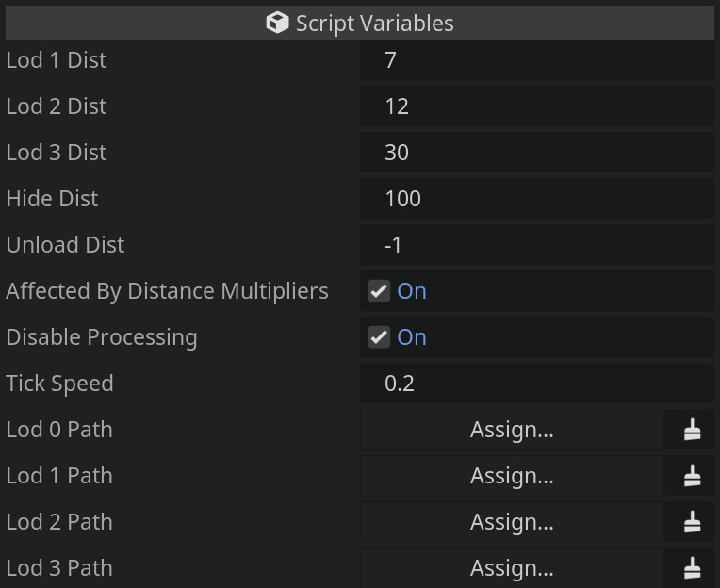Clear the Lod 0 Path assignment icon
The image size is (720, 588).
[693, 431]
